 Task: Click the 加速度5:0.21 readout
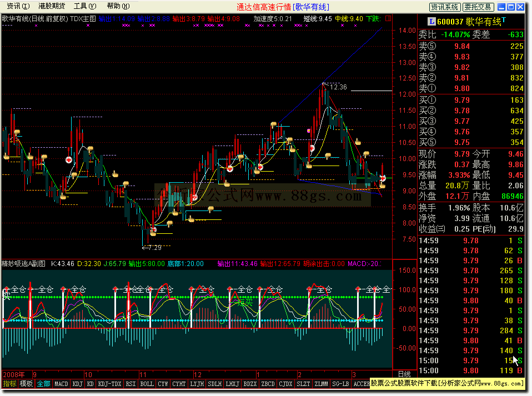point(273,19)
